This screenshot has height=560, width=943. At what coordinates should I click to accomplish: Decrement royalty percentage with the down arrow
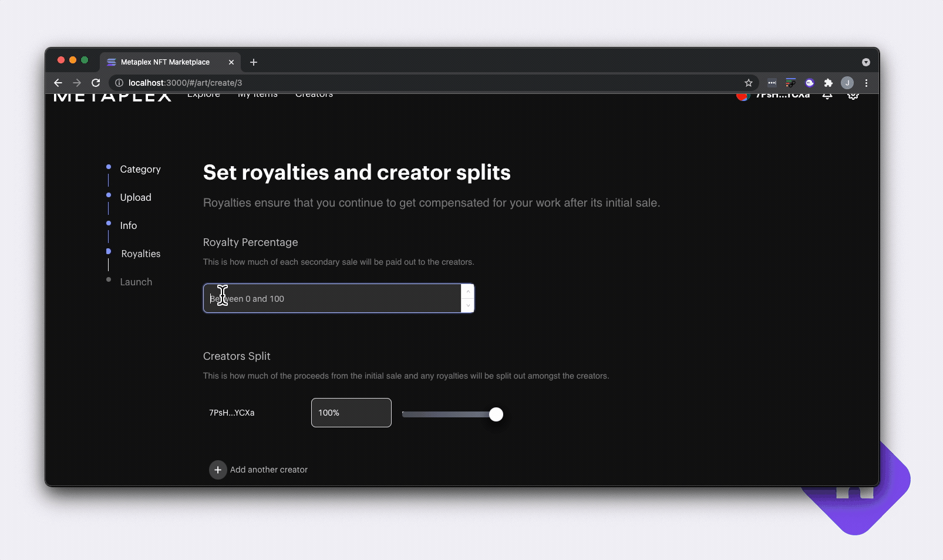(x=467, y=305)
